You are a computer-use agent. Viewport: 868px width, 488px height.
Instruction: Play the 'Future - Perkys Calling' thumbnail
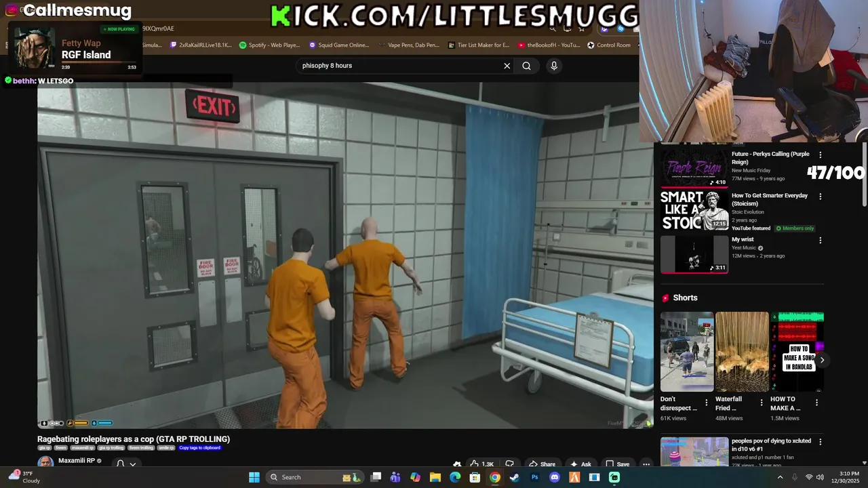[694, 168]
